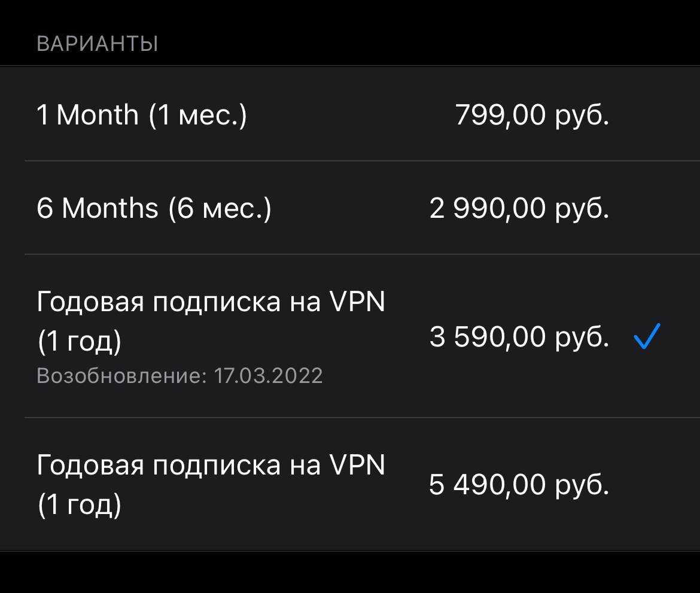700x593 pixels.
Task: Click the '6 Months (6 мес.)' label
Action: click(154, 208)
